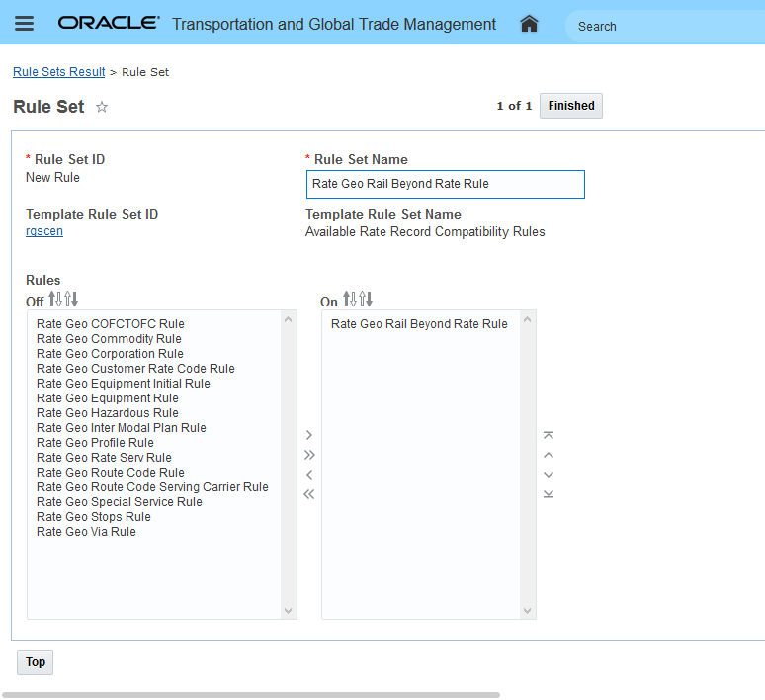765x700 pixels.
Task: Open the Rule Sets Result breadcrumb link
Action: [x=58, y=72]
